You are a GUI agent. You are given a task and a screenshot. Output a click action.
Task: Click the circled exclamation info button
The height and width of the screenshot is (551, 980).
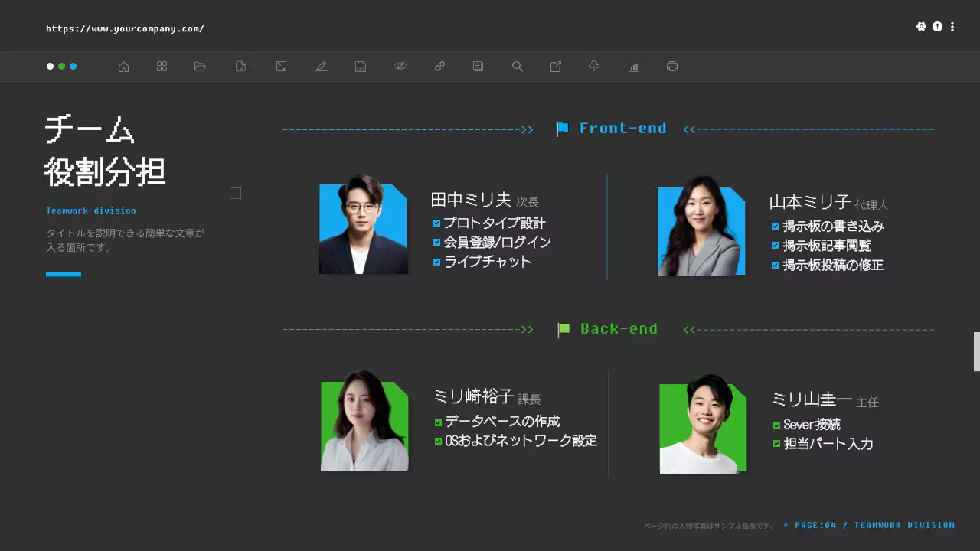click(937, 26)
